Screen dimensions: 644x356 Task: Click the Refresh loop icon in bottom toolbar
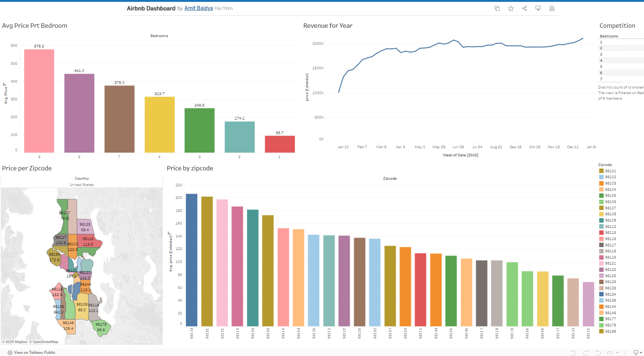point(609,353)
